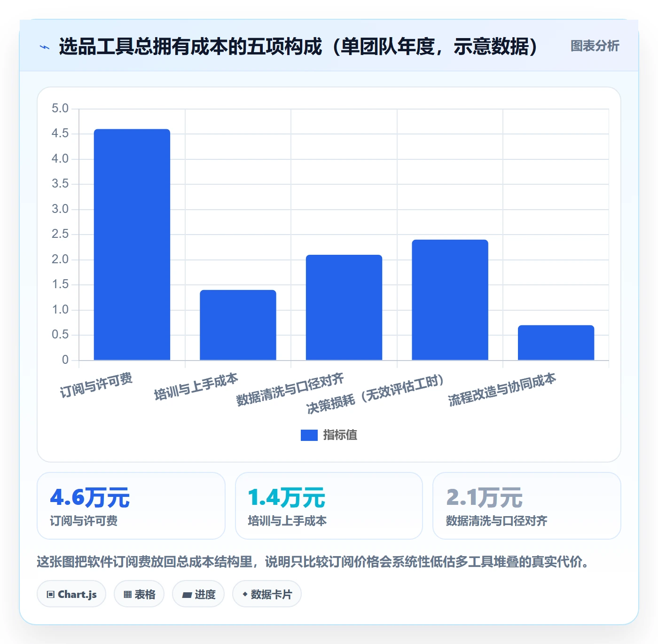
Task: Click the 订阅与许可费 caption under 4.6万元
Action: click(x=84, y=521)
